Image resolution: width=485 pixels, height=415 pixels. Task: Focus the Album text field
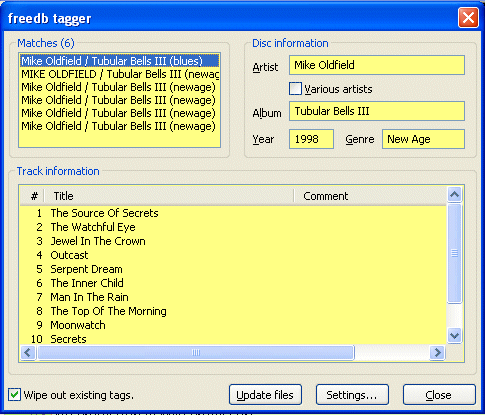pos(377,111)
